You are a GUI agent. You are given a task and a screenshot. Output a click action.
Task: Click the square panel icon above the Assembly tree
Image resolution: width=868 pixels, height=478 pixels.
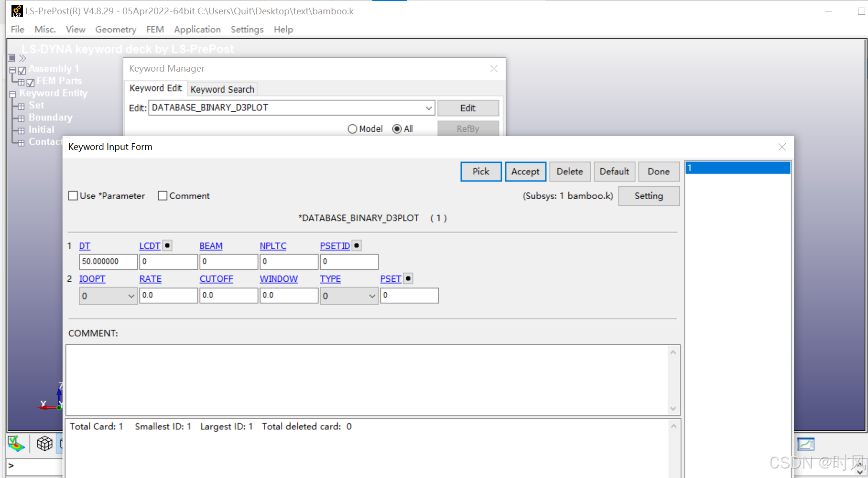pyautogui.click(x=12, y=58)
